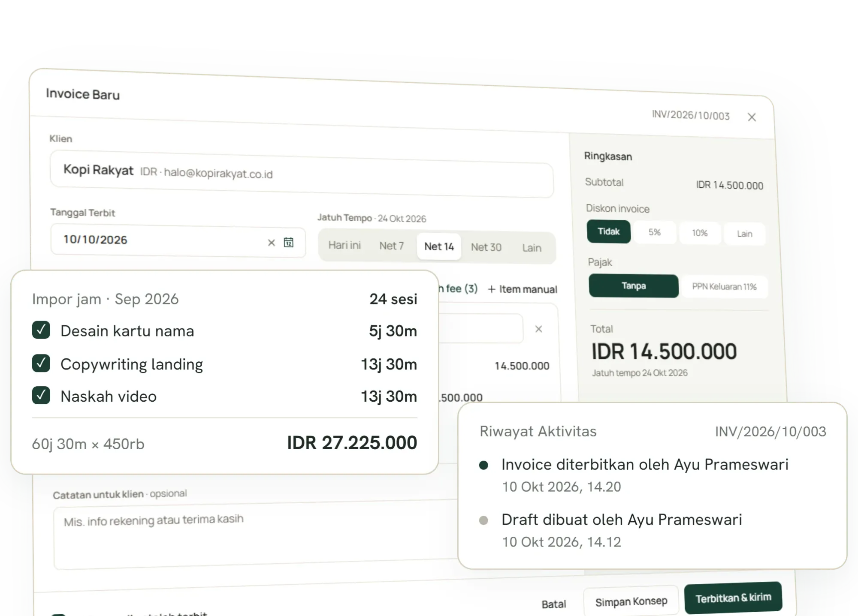The height and width of the screenshot is (616, 858).
Task: Select Tanpa tax option
Action: (634, 286)
